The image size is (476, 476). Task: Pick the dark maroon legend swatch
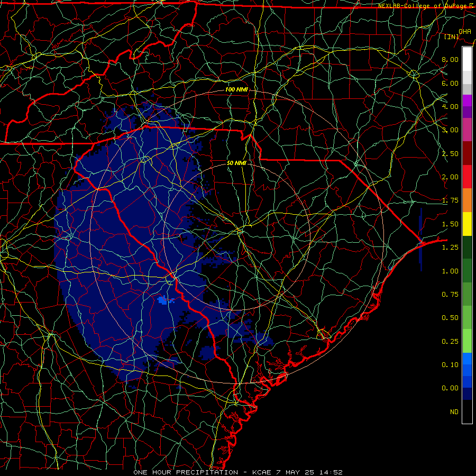(467, 153)
